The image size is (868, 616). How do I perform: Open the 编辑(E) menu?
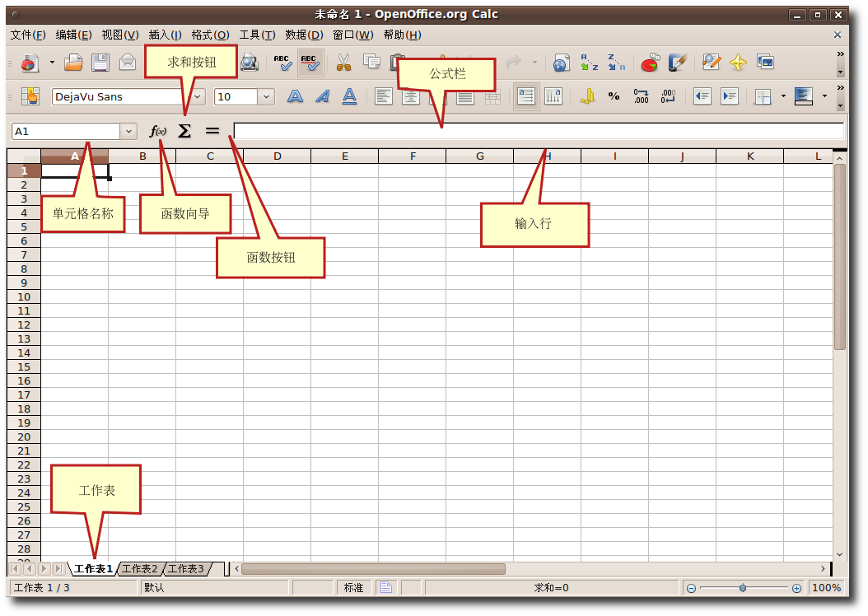click(73, 35)
